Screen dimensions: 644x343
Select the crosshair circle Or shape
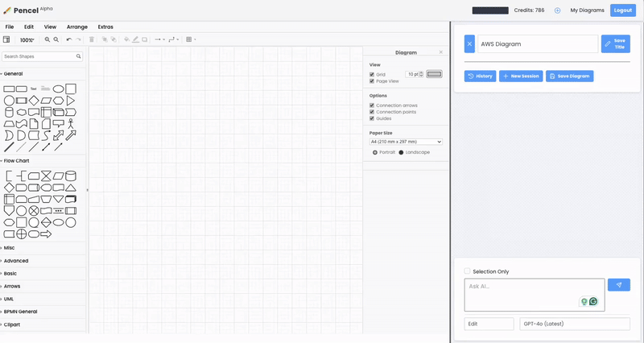coord(22,234)
